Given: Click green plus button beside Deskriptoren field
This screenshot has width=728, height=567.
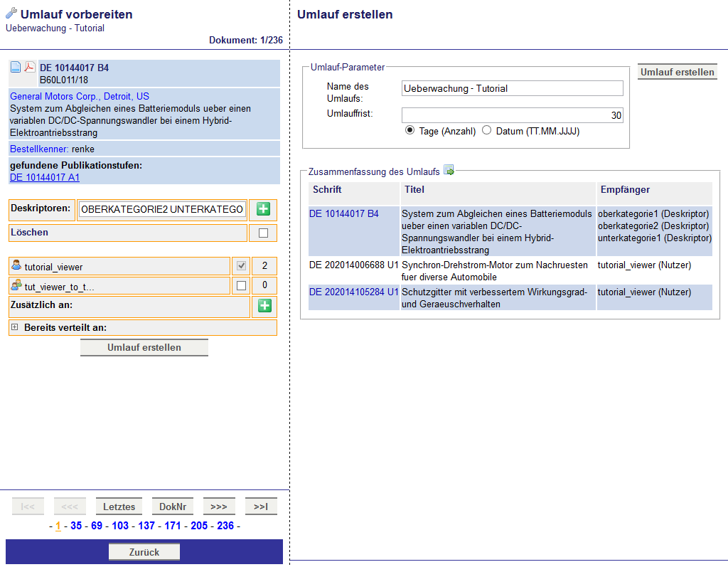Looking at the screenshot, I should click(x=263, y=209).
